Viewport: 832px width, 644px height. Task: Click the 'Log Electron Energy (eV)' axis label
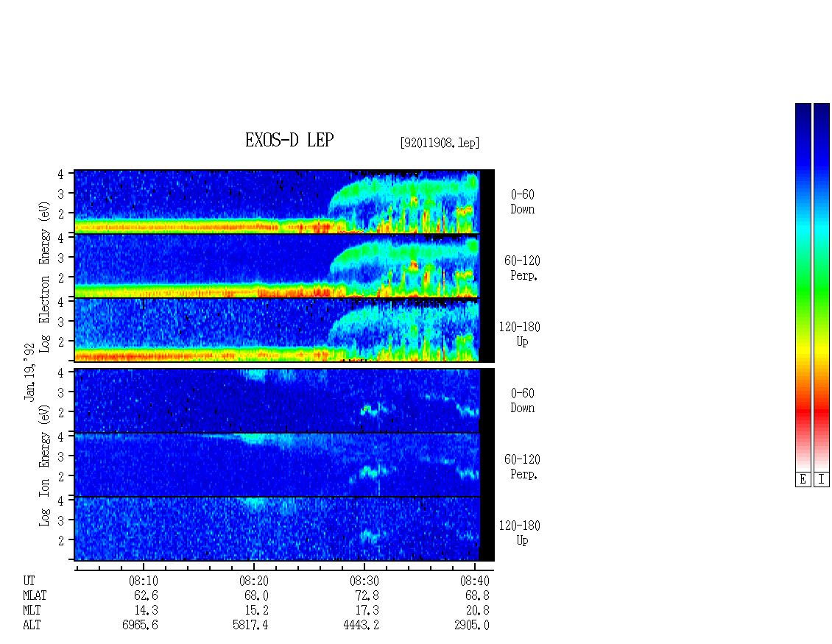(44, 276)
